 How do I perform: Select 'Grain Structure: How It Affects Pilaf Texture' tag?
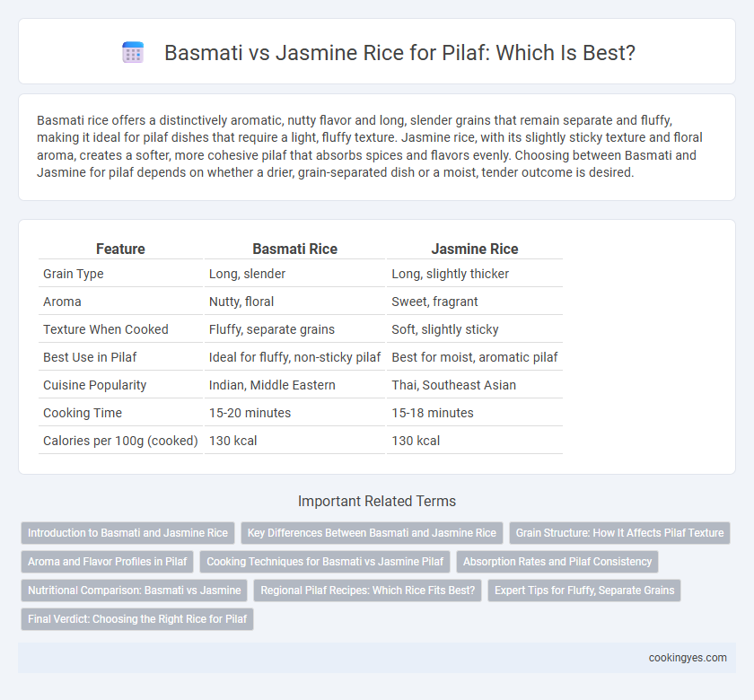pos(619,533)
